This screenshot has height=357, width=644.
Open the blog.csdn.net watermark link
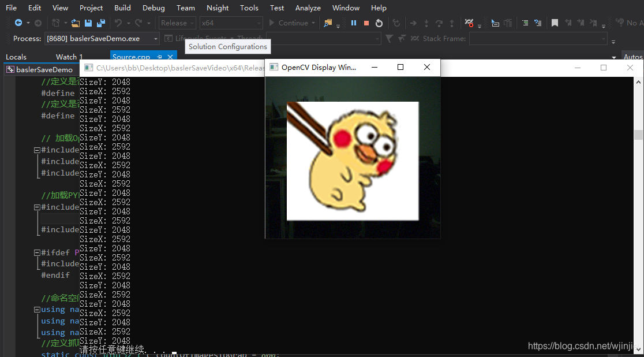[x=579, y=345]
